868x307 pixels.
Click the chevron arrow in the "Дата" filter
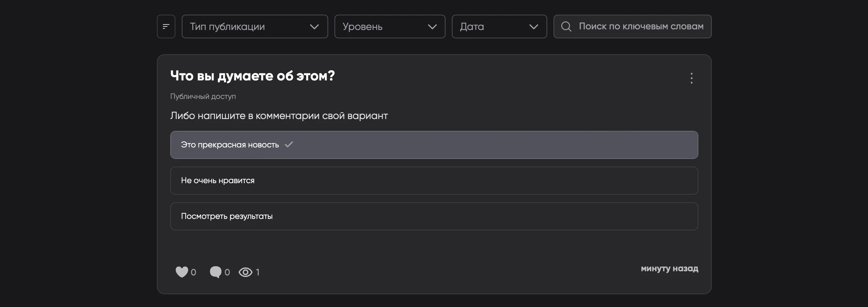coord(533,27)
